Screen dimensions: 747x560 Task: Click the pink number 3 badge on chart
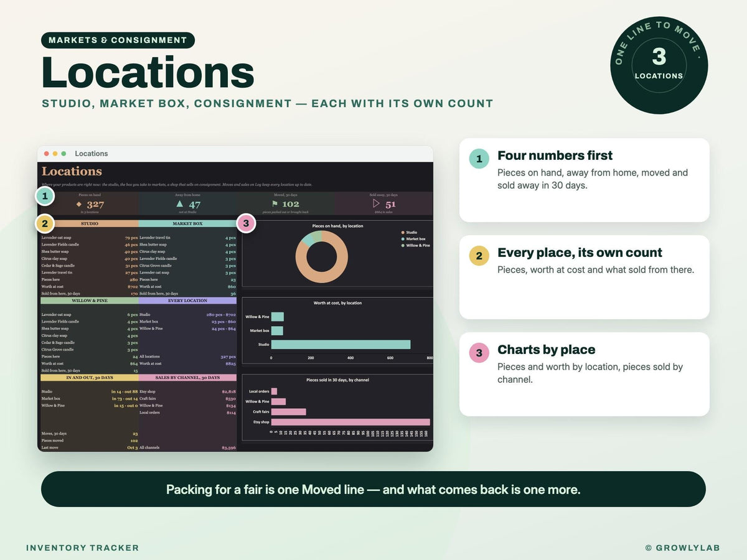[247, 223]
